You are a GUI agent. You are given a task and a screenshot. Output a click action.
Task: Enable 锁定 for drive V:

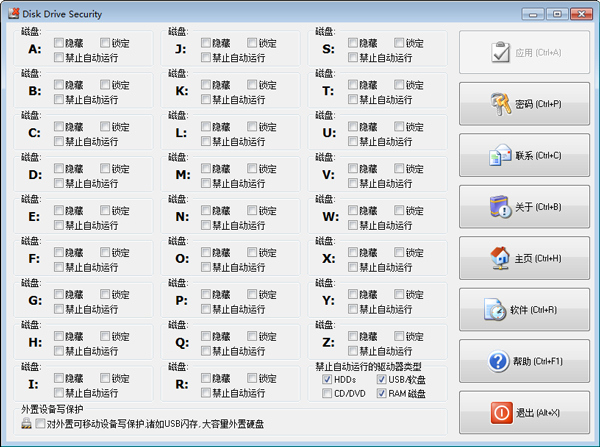pyautogui.click(x=399, y=168)
